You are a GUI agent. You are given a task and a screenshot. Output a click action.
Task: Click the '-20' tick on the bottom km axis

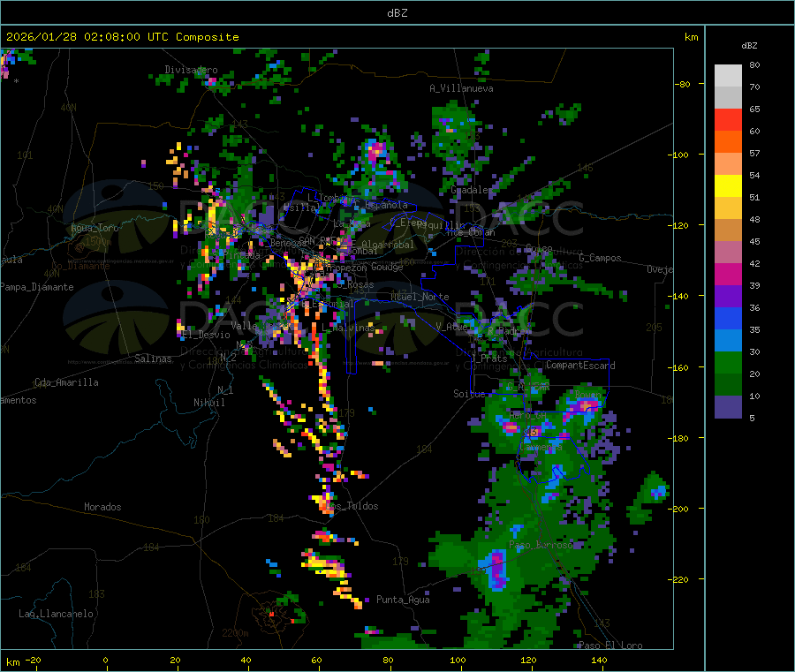pos(34,660)
